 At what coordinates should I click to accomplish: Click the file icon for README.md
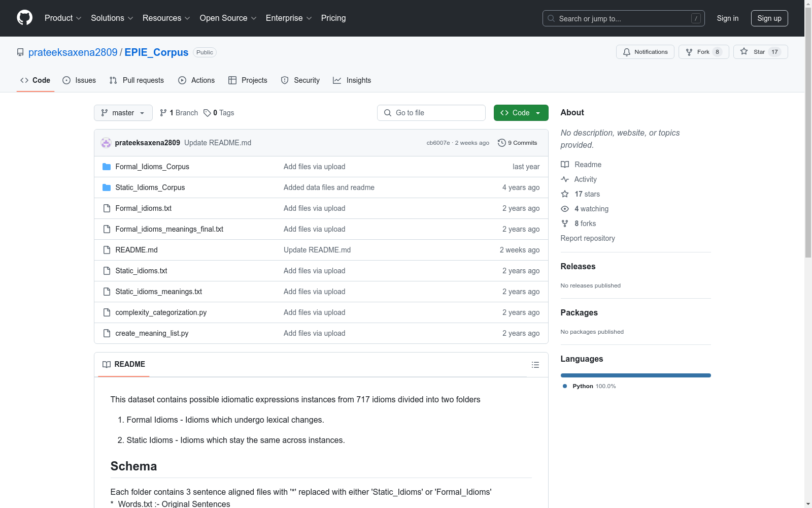pyautogui.click(x=107, y=250)
